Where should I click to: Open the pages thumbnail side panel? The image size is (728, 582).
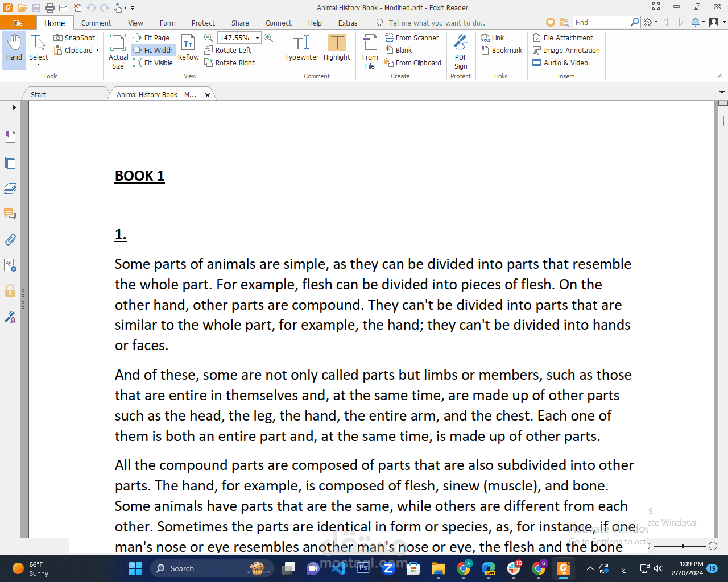point(10,163)
